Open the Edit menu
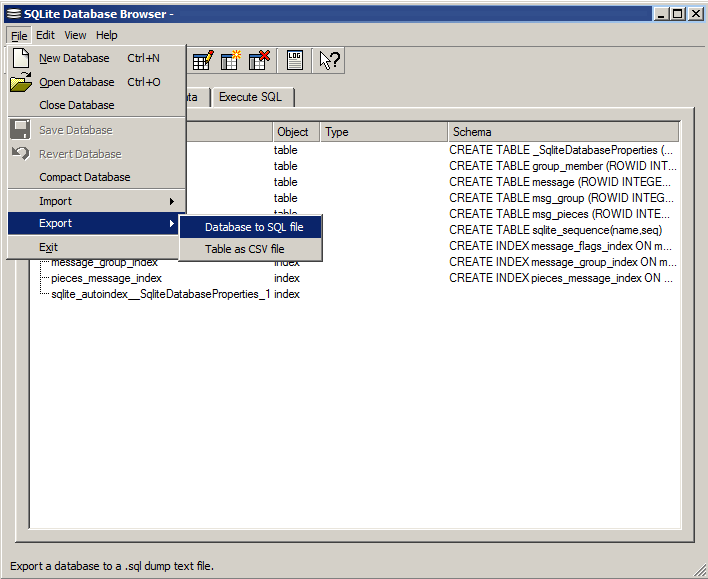Viewport: 708px width, 579px height. coord(45,35)
